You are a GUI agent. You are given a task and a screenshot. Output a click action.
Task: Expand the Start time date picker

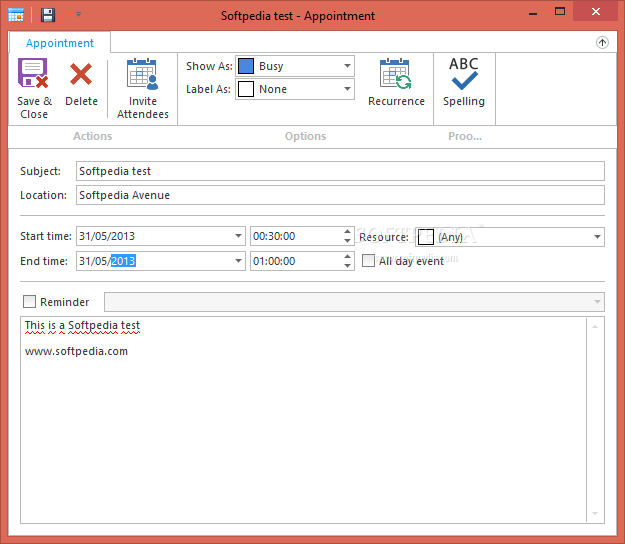(x=238, y=236)
